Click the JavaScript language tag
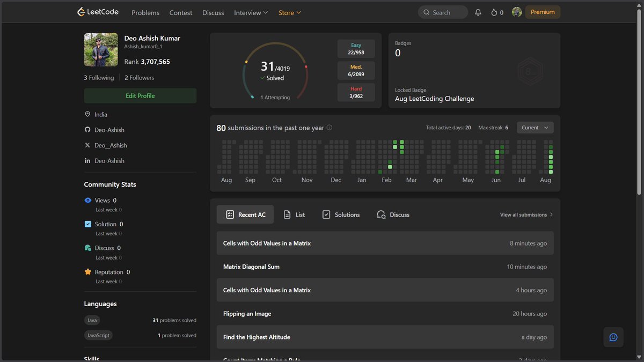644x362 pixels. pos(98,335)
